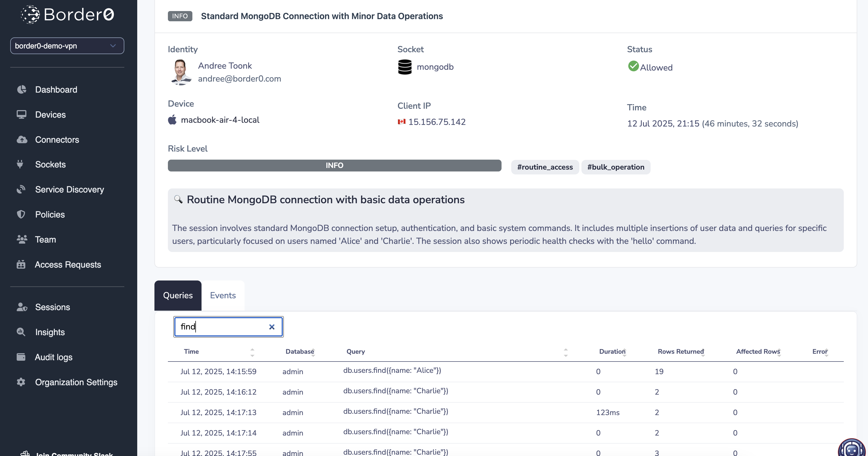Click Andree Toonk's profile photo
868x456 pixels.
[x=181, y=72]
